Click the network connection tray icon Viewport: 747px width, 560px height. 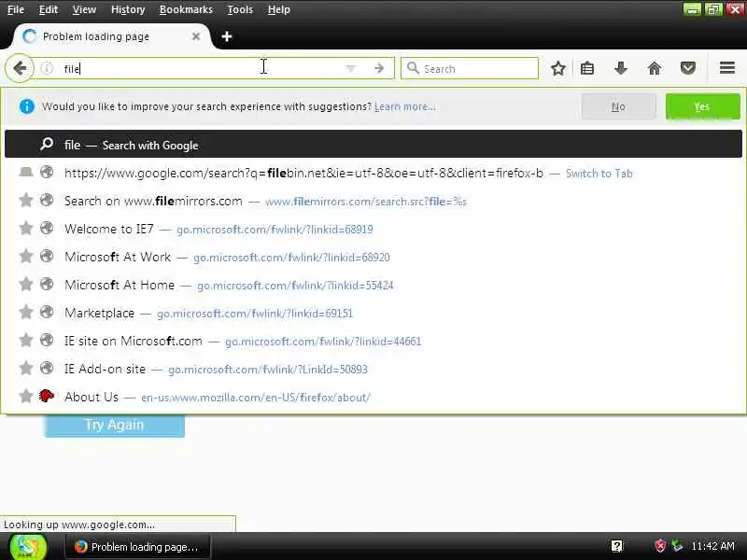tap(677, 546)
